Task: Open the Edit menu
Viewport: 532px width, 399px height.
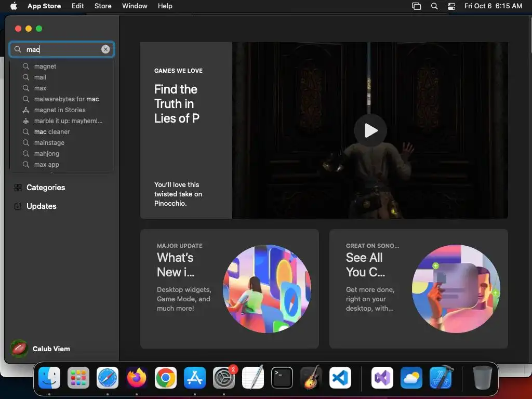Action: click(x=78, y=6)
